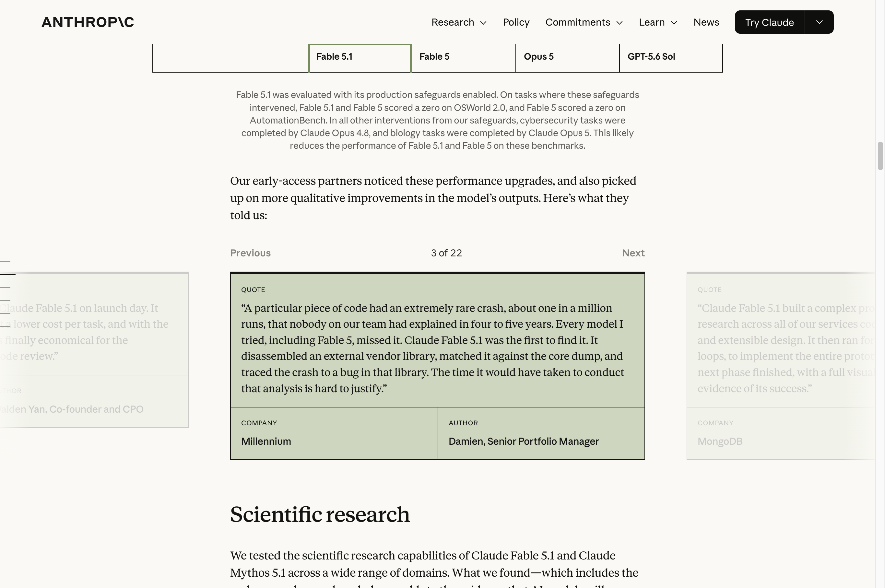Select the Fable 5.1 column tab
This screenshot has width=885, height=588.
360,58
